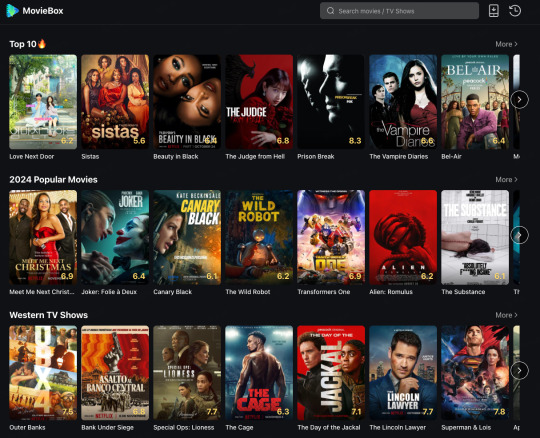Open the Sistas poster

click(115, 102)
